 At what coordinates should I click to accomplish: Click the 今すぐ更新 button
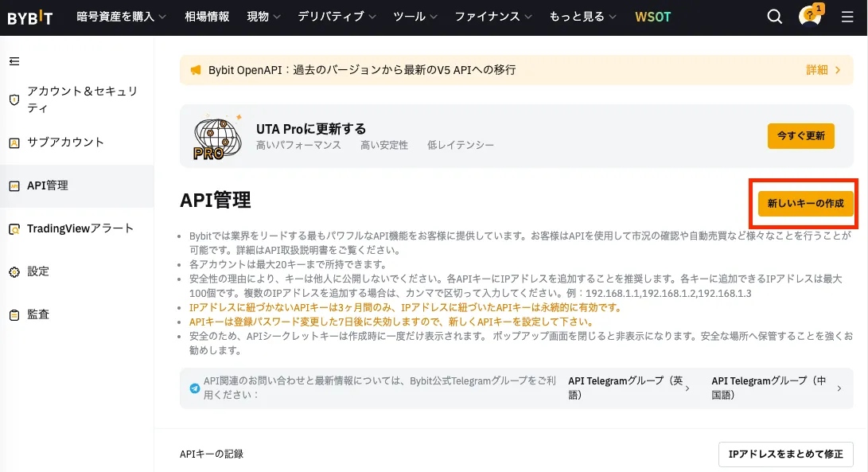800,136
